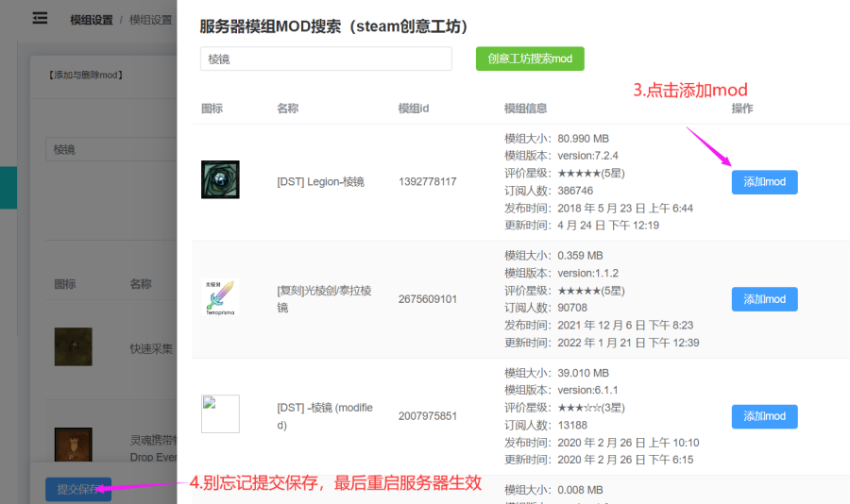The width and height of the screenshot is (850, 504).
Task: Click the 快速采集 mod thumbnail in background
Action: [73, 346]
